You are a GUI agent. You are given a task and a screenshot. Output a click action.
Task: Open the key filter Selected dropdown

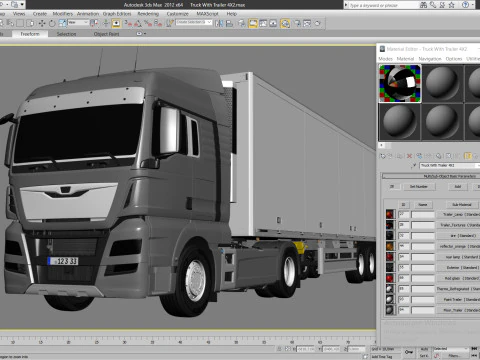(x=451, y=349)
